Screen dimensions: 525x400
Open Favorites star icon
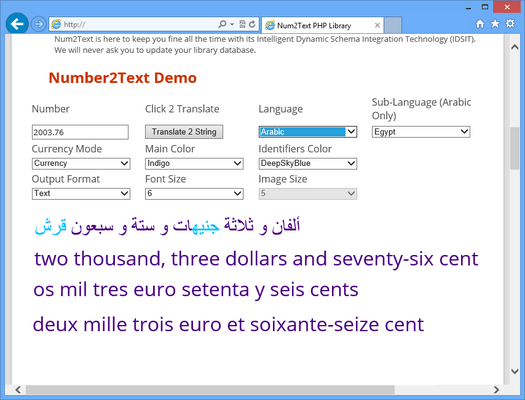495,24
